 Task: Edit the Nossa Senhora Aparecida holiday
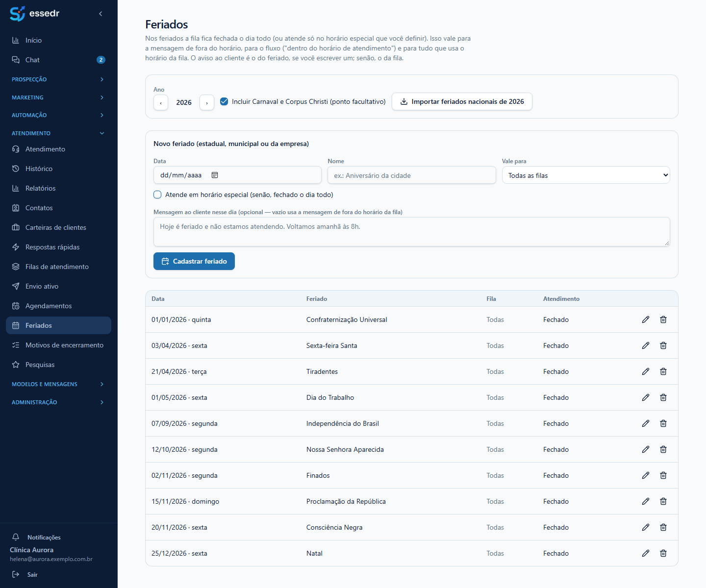646,449
